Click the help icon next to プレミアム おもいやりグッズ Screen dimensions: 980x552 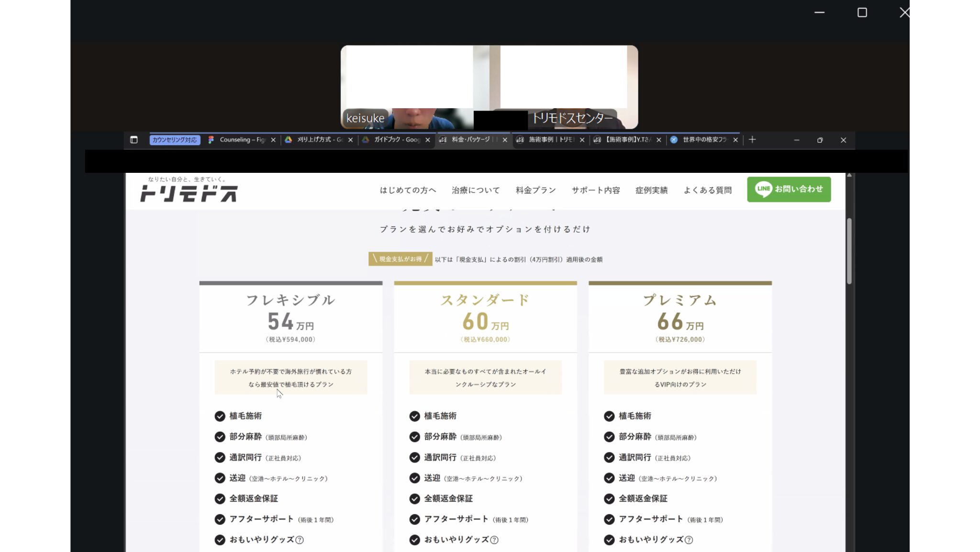point(689,540)
